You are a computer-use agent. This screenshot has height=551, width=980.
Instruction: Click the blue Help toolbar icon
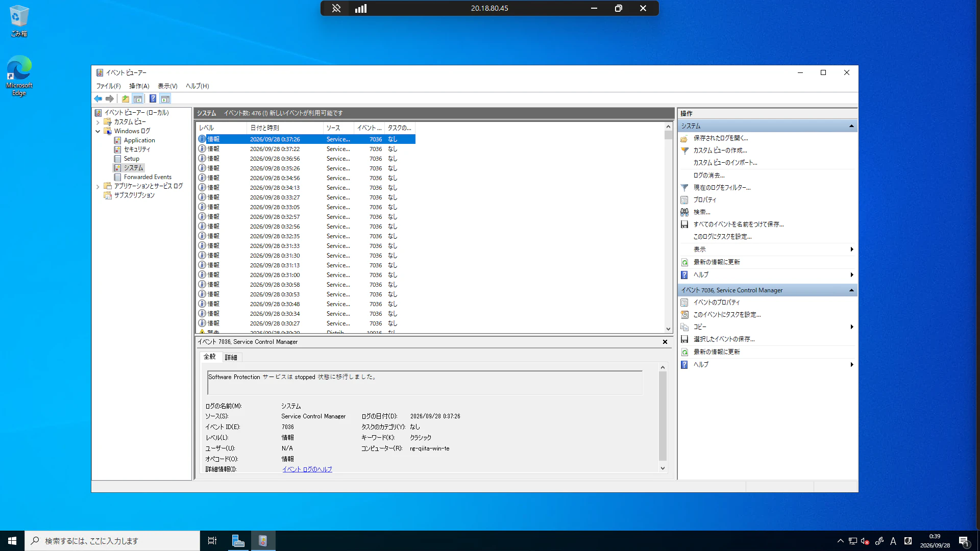click(x=153, y=99)
